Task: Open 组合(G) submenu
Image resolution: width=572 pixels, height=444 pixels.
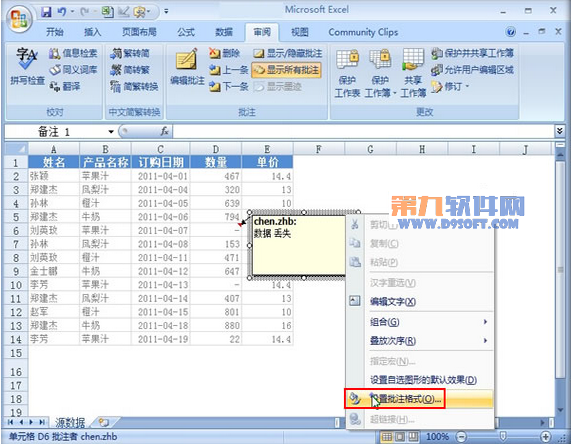Action: click(420, 322)
